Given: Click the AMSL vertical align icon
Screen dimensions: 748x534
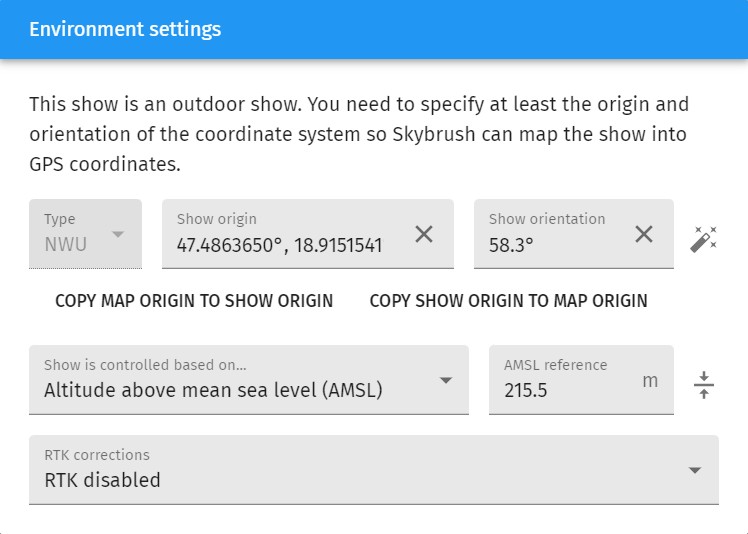Looking at the screenshot, I should [704, 385].
